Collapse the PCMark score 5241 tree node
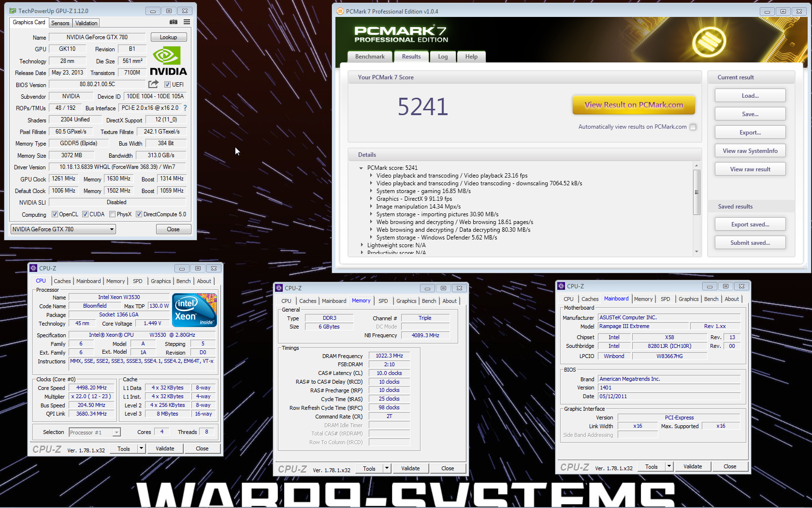Screen dimensions: 812x508 [361, 168]
